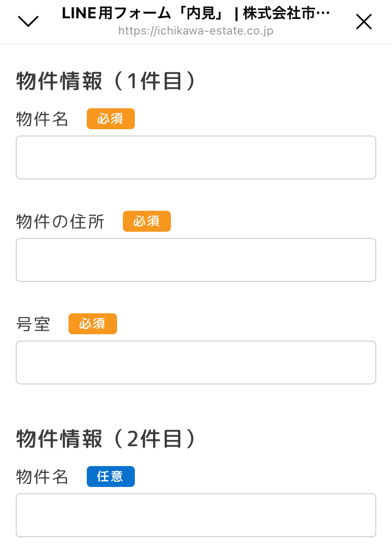392x544 pixels.
Task: Collapse the in-app browser with the down chevron
Action: (x=28, y=21)
